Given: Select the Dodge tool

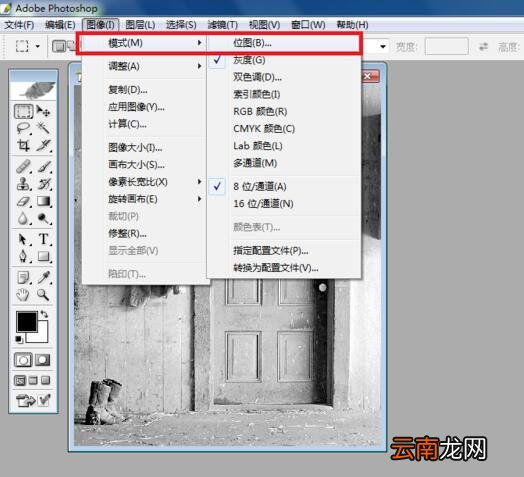Looking at the screenshot, I should [x=44, y=218].
